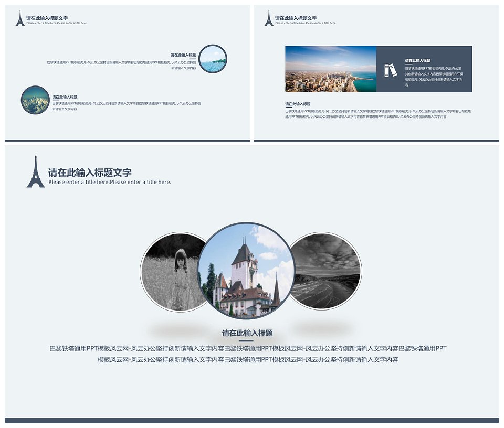Select the circular snowy mountain photo
504x428 pixels.
[35, 100]
